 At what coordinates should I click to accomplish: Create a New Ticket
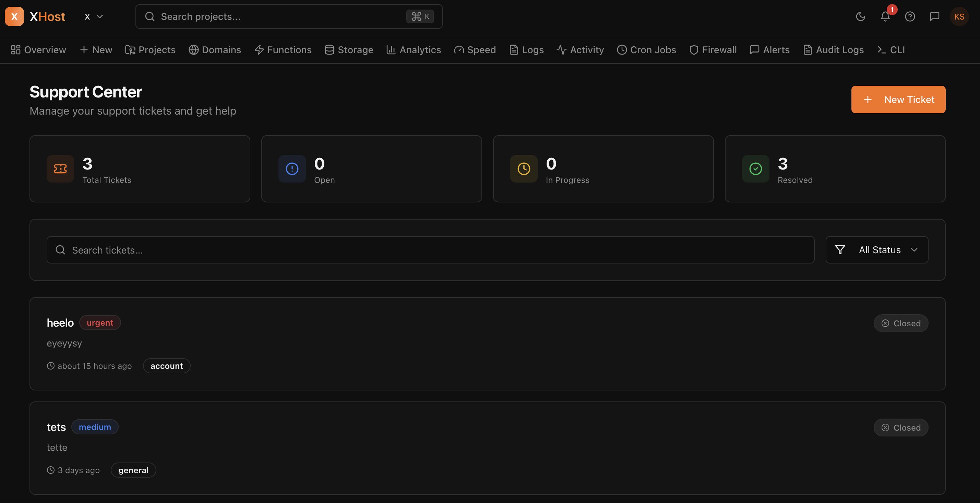[x=898, y=100]
